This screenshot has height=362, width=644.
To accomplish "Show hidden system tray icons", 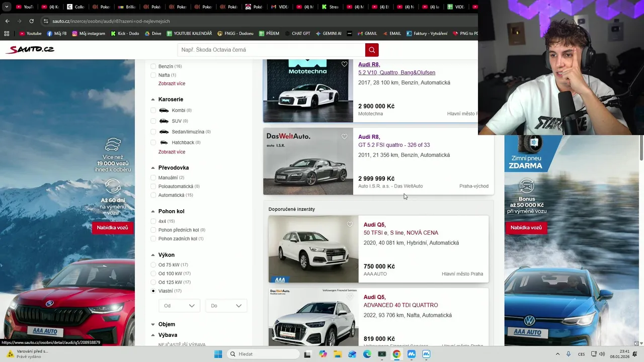I will coord(557,354).
